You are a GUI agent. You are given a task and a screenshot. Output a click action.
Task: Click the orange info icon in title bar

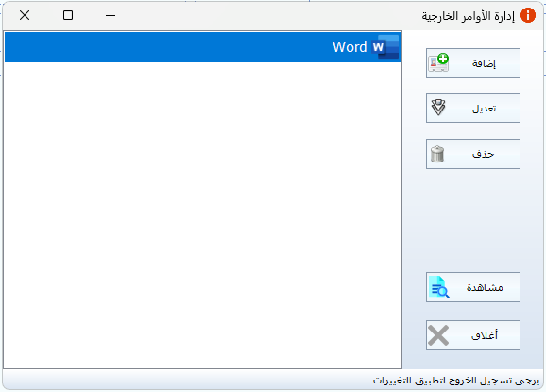[528, 15]
